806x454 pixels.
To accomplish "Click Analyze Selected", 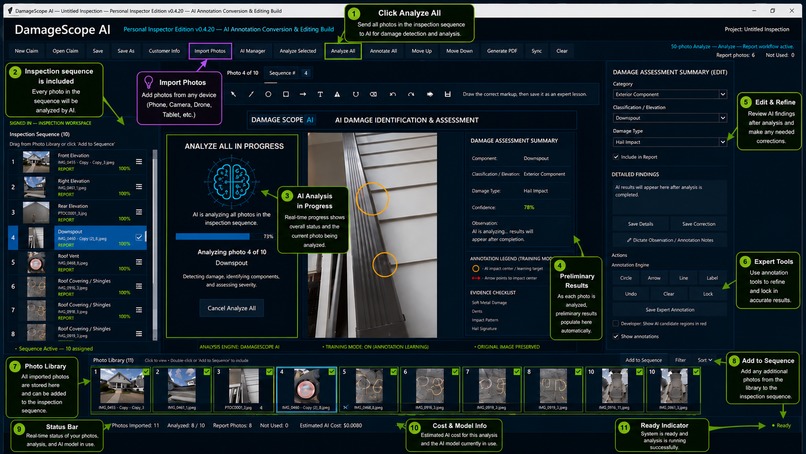I will click(298, 51).
